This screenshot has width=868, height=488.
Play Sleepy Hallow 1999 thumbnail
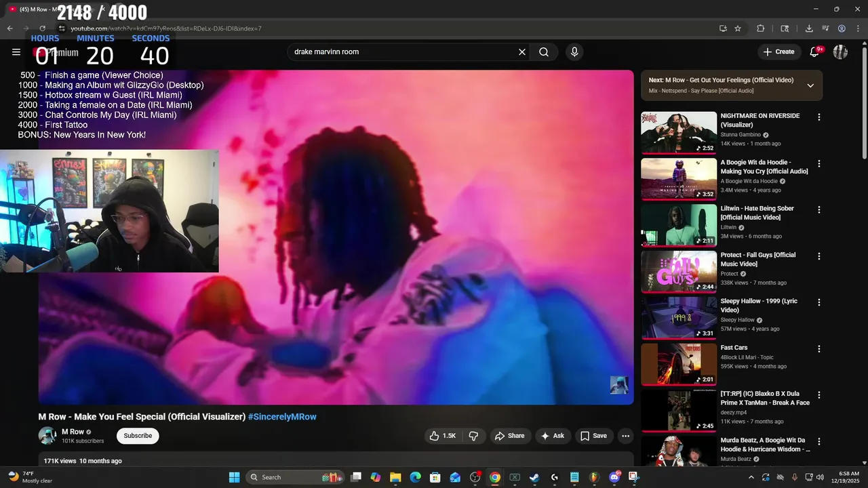(x=679, y=318)
